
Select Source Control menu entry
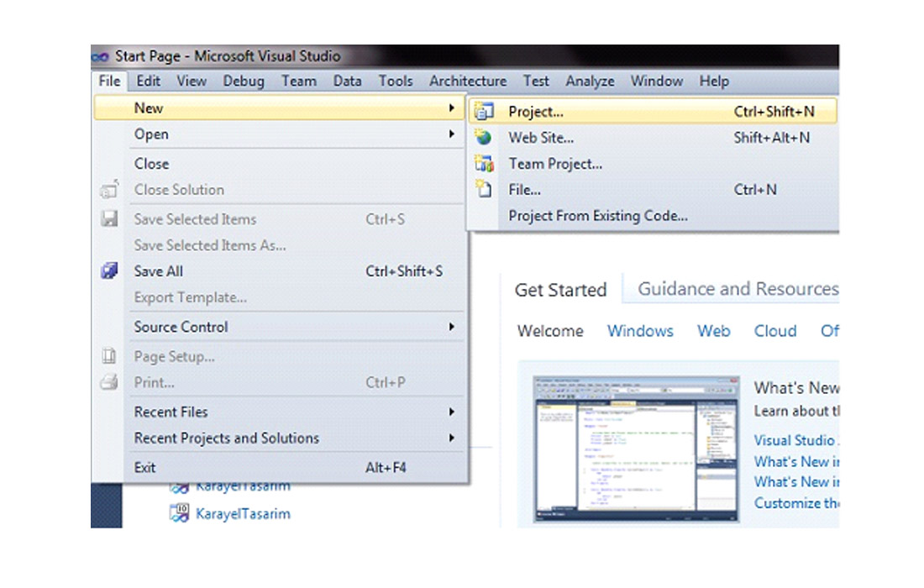pos(279,327)
